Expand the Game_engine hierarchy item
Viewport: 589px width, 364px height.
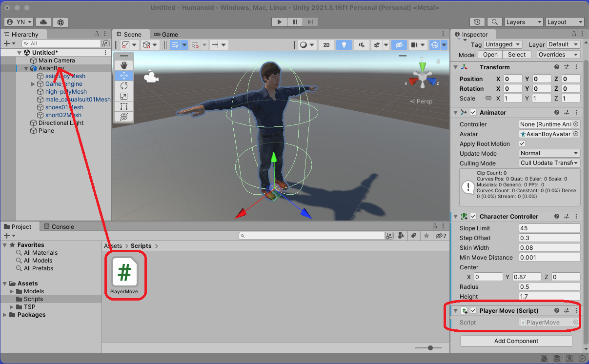click(x=33, y=84)
